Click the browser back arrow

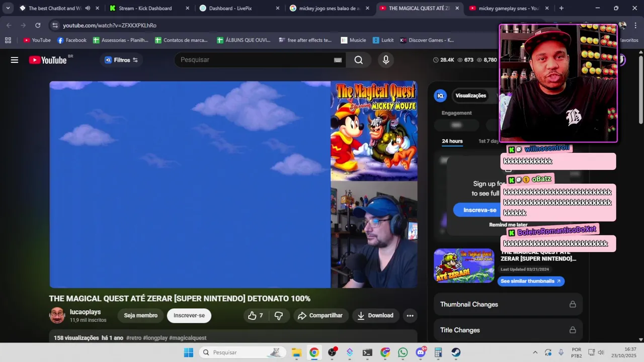9,25
